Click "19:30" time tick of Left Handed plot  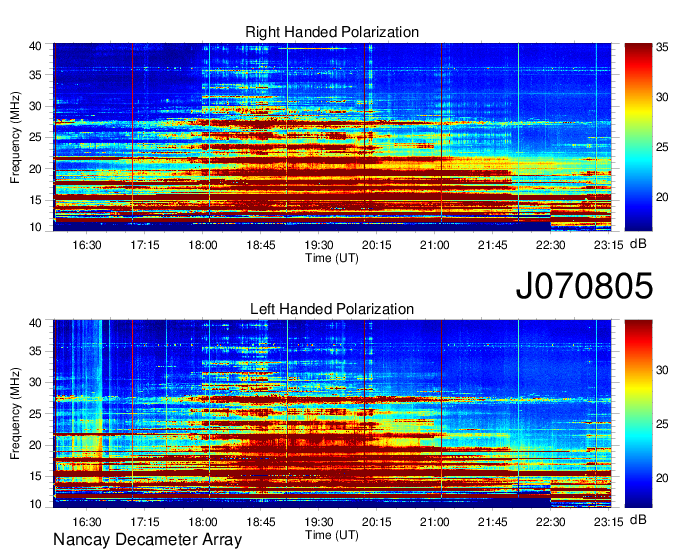pos(319,522)
